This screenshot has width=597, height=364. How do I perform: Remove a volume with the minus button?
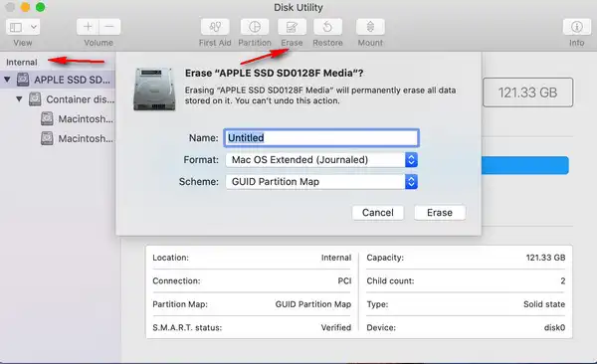pos(109,27)
